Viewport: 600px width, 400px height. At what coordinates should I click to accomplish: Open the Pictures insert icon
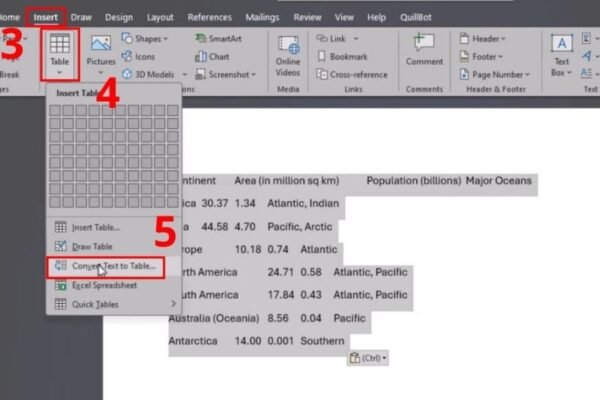(101, 50)
